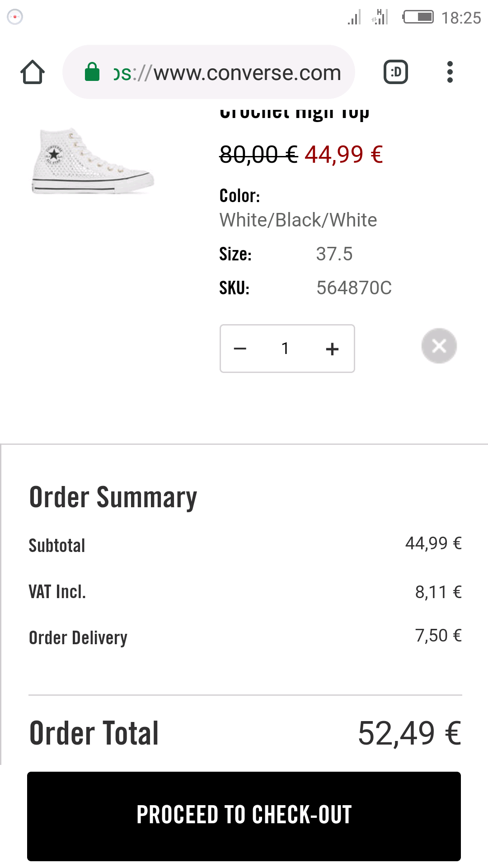488x868 pixels.
Task: Remove item with the gray X icon
Action: pyautogui.click(x=439, y=346)
